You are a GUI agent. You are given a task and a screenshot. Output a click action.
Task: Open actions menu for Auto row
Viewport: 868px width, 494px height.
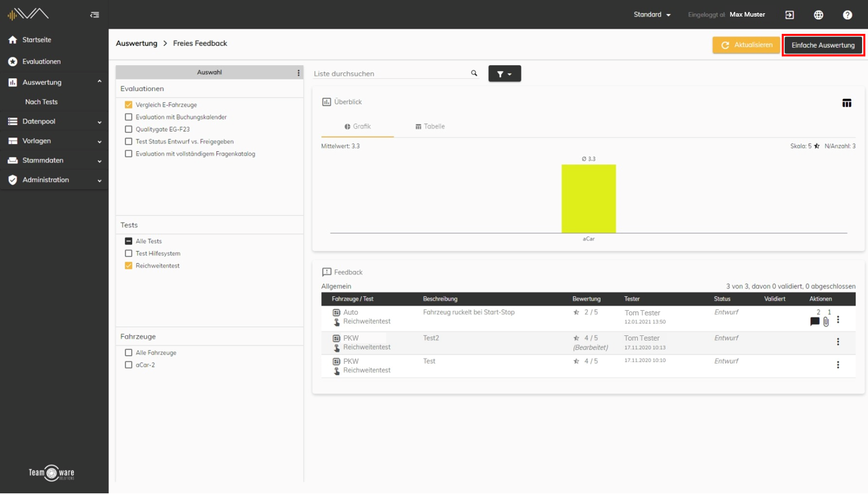(x=838, y=320)
